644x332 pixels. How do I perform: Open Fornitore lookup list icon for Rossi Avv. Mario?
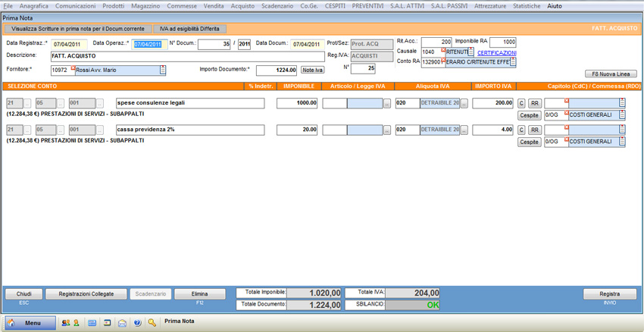pyautogui.click(x=163, y=70)
